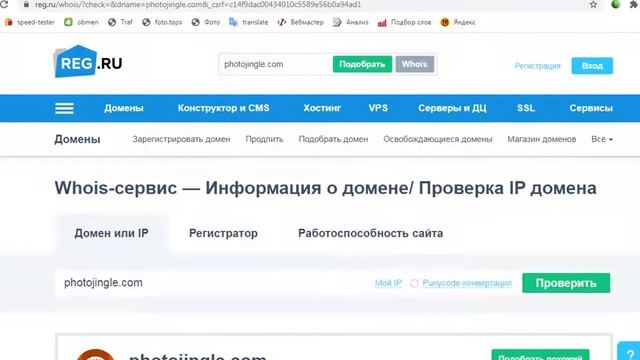The width and height of the screenshot is (640, 360).
Task: Expand the Все dropdown in domains submenu
Action: pos(602,139)
